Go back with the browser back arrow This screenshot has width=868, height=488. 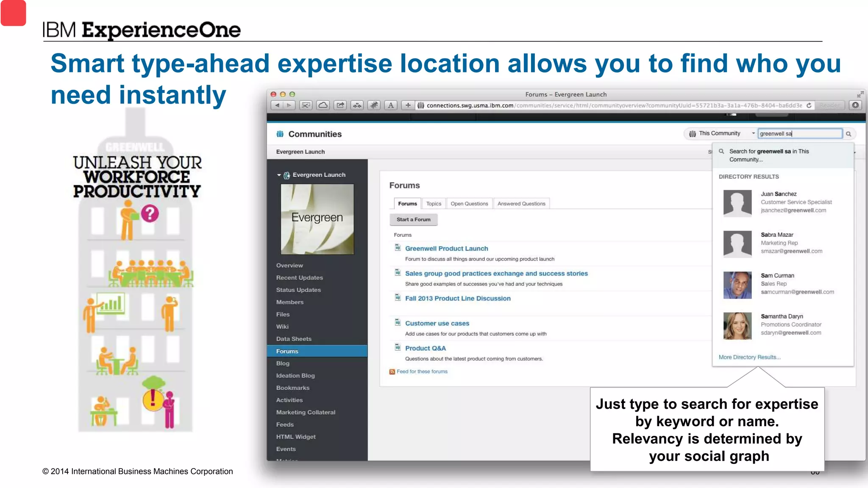tap(277, 105)
